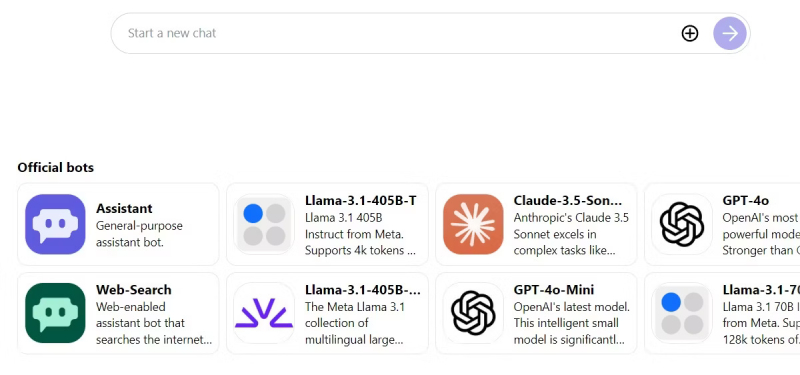Click the GPT-4o OpenAI logo icon
The height and width of the screenshot is (375, 800).
(682, 224)
